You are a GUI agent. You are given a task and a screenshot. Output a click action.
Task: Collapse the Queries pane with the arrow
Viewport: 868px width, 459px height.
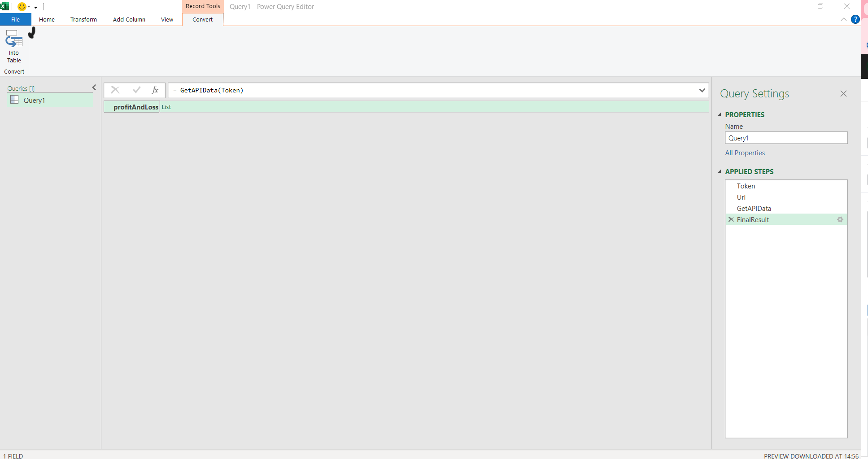point(94,87)
